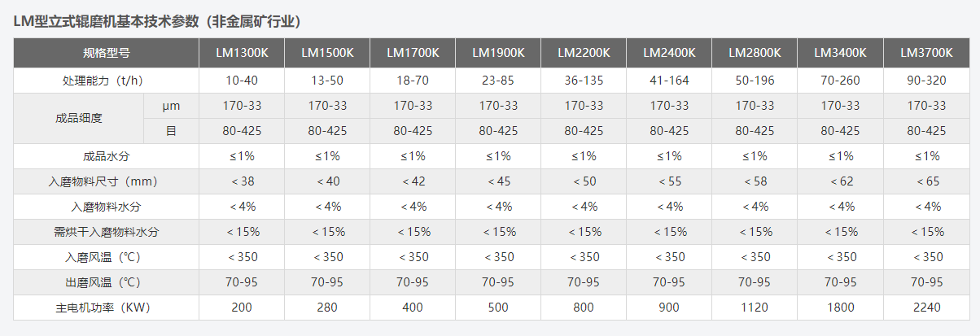The image size is (980, 336).
Task: Select the 目 unit cell
Action: click(171, 130)
